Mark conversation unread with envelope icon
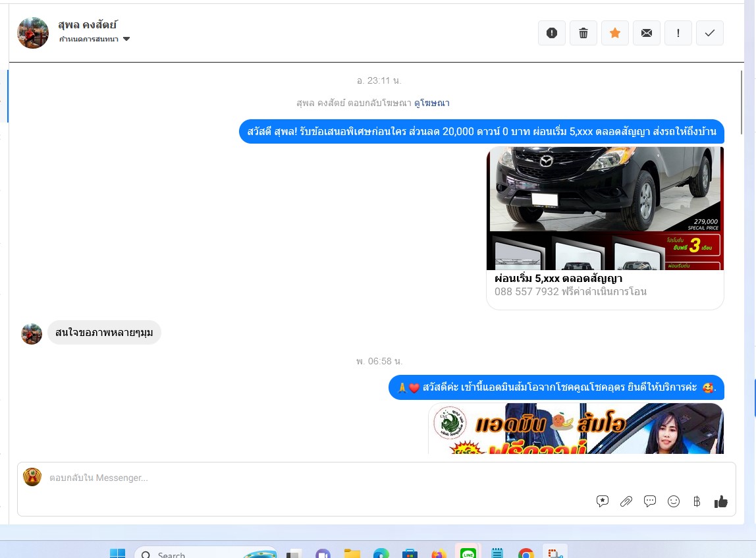 click(647, 33)
